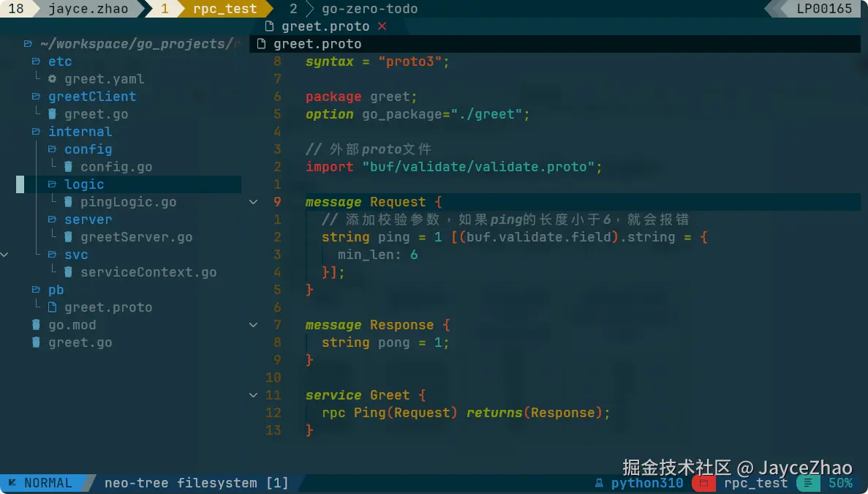Click the ~/workspace/go_projects root path

click(140, 44)
